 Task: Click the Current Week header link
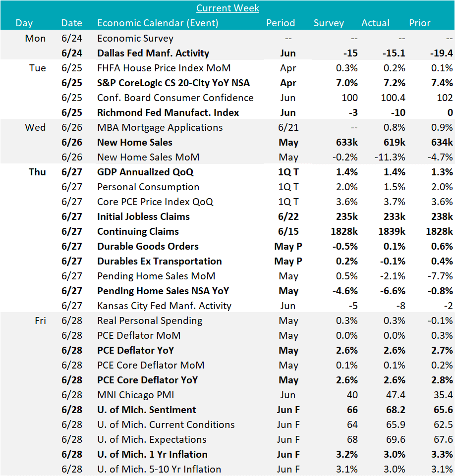tap(227, 8)
